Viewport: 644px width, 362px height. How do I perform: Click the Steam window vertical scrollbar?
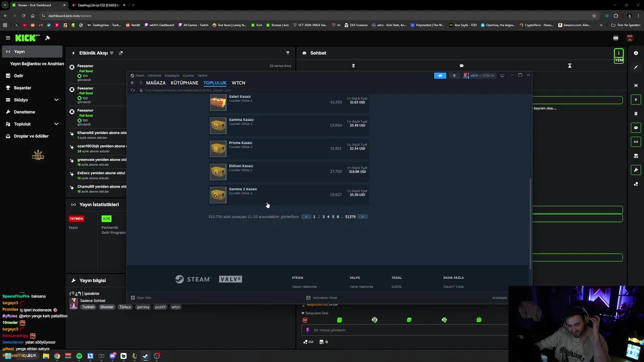(530, 224)
